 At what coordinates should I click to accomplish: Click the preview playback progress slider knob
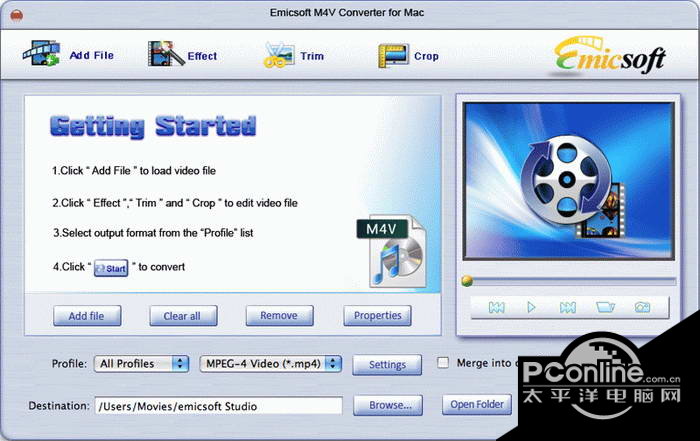[x=467, y=280]
